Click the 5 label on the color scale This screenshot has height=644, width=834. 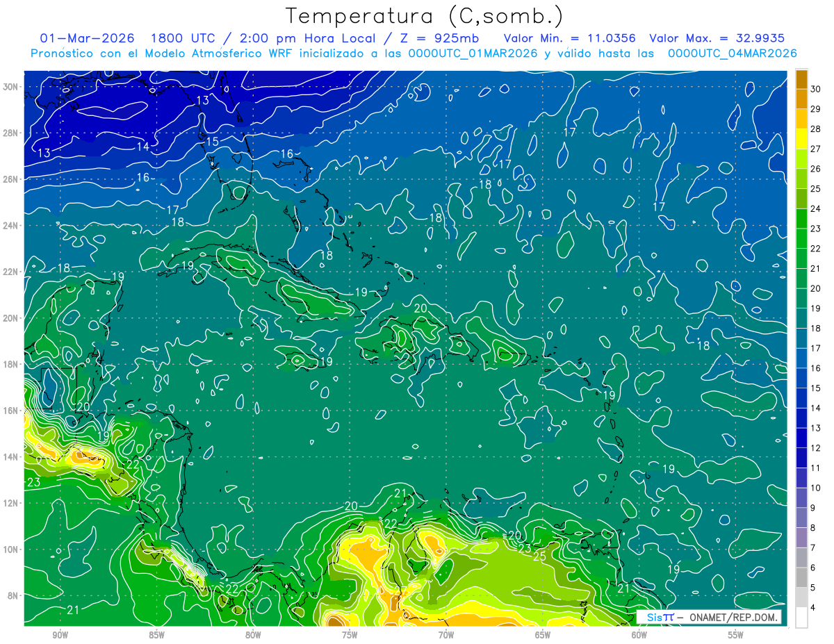click(814, 588)
